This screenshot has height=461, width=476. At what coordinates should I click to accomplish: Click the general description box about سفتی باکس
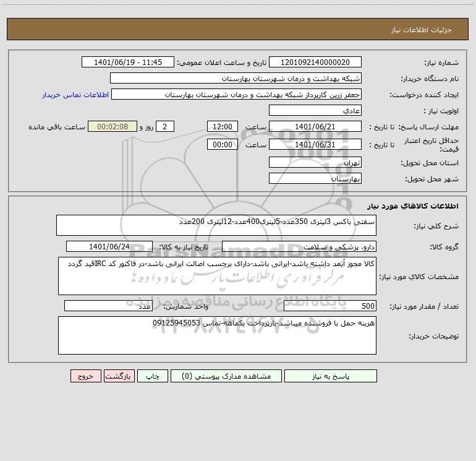tap(216, 225)
